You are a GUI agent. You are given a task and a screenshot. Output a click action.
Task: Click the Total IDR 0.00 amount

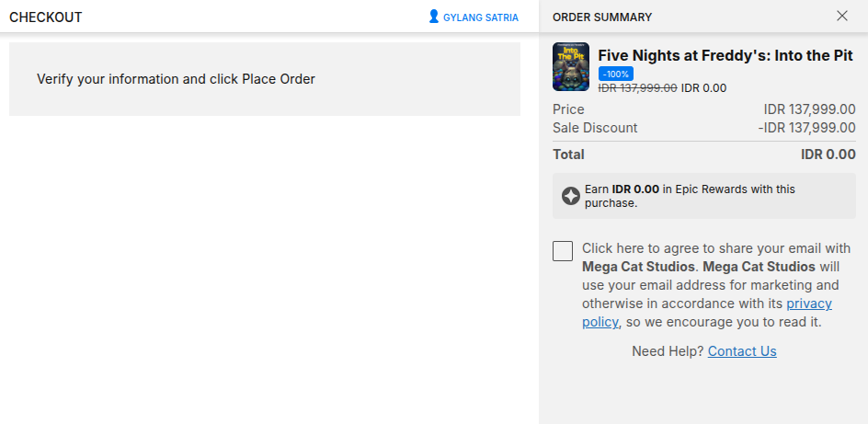click(828, 155)
